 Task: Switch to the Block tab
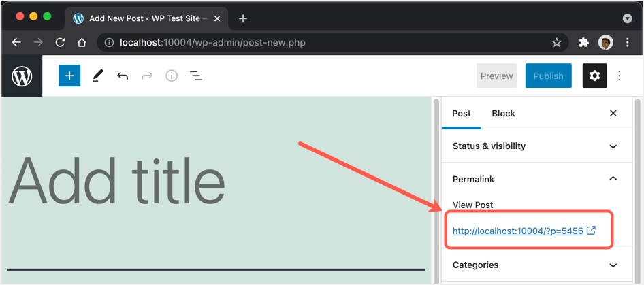pos(503,114)
